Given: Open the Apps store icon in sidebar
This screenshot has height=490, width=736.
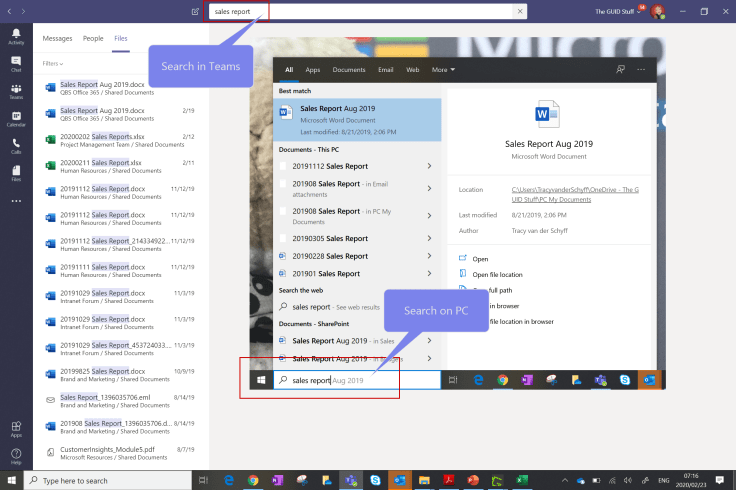Looking at the screenshot, I should 16,430.
